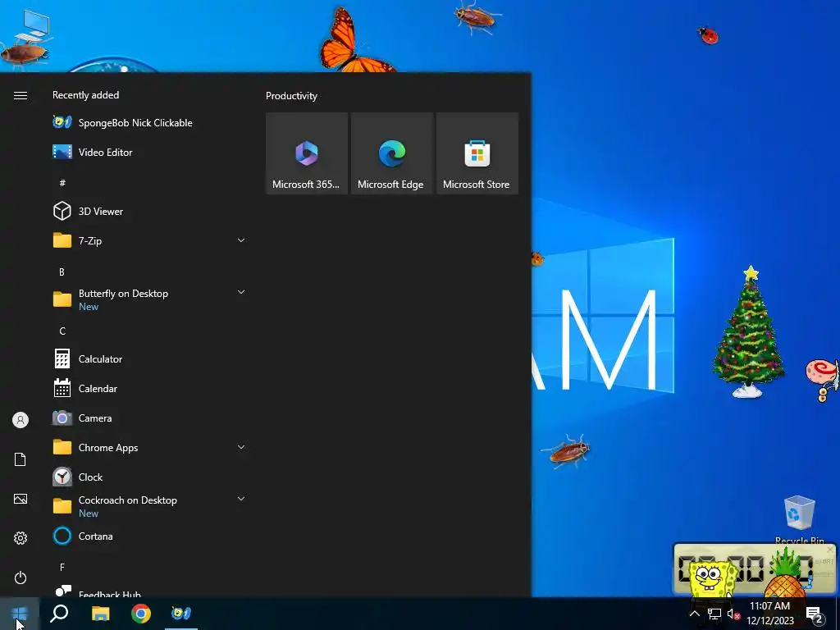Open Butterfly on Desktop folder
Image resolution: width=840 pixels, height=630 pixels.
149,299
